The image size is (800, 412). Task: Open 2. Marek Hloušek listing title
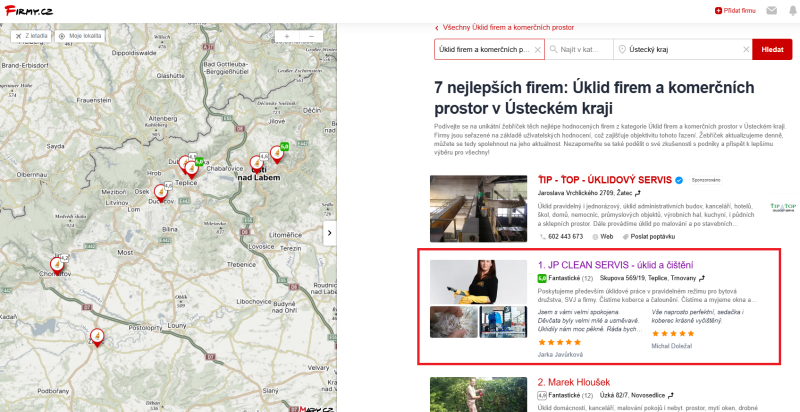[574, 382]
